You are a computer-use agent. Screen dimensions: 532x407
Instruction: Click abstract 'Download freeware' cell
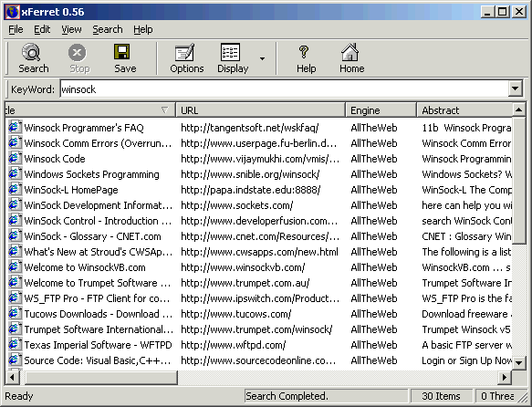(467, 314)
